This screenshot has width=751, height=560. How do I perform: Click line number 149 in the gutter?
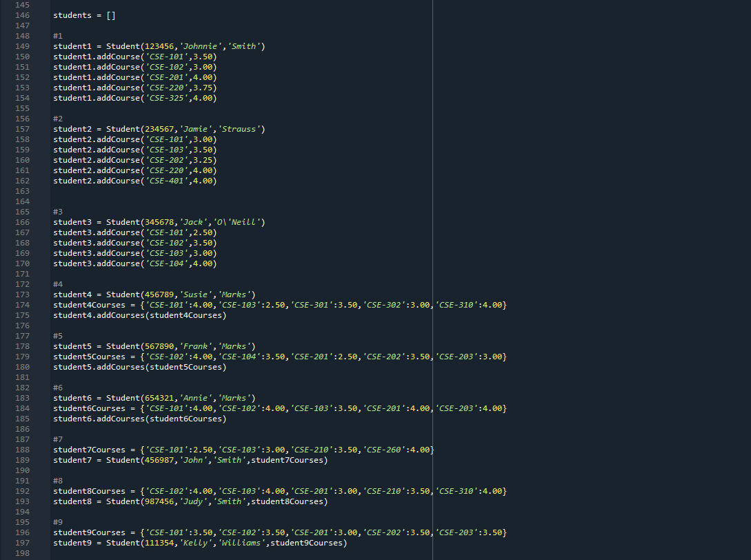pos(22,46)
